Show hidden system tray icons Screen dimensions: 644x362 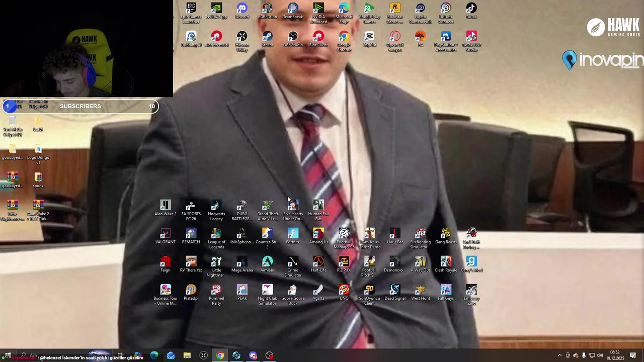click(559, 355)
